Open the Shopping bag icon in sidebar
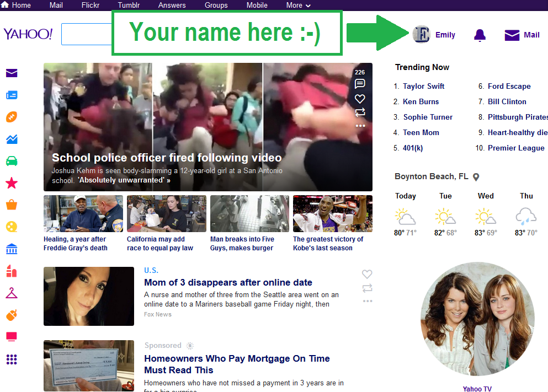Screen dimensions: 548x392 tap(12, 205)
